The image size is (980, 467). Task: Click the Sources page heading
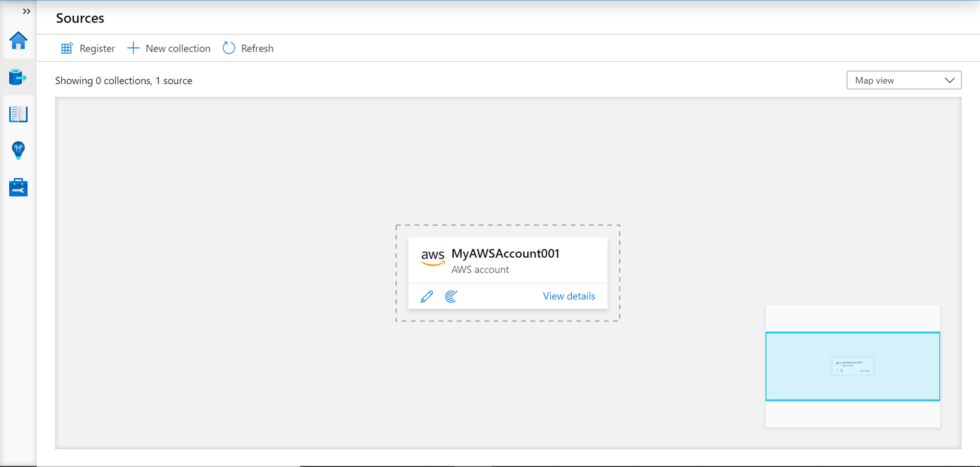[x=80, y=18]
